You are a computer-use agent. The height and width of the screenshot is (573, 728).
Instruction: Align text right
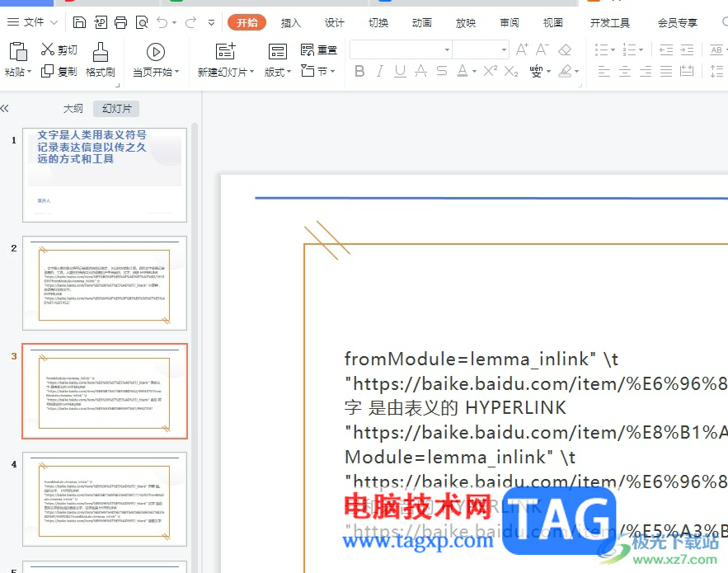[x=646, y=71]
